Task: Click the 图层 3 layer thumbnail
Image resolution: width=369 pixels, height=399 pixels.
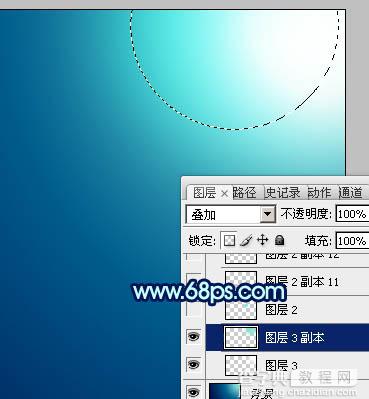Action: (241, 365)
